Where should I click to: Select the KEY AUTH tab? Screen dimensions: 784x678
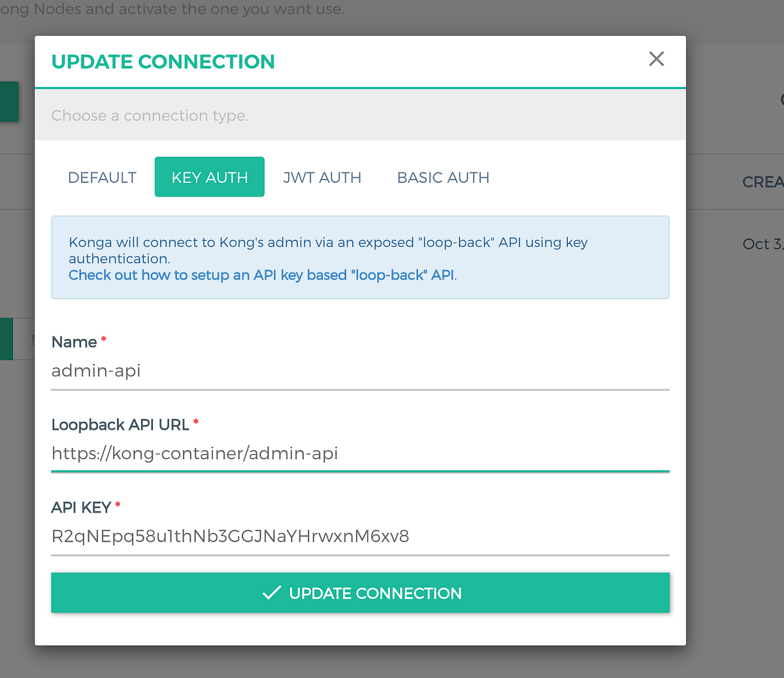coord(209,177)
